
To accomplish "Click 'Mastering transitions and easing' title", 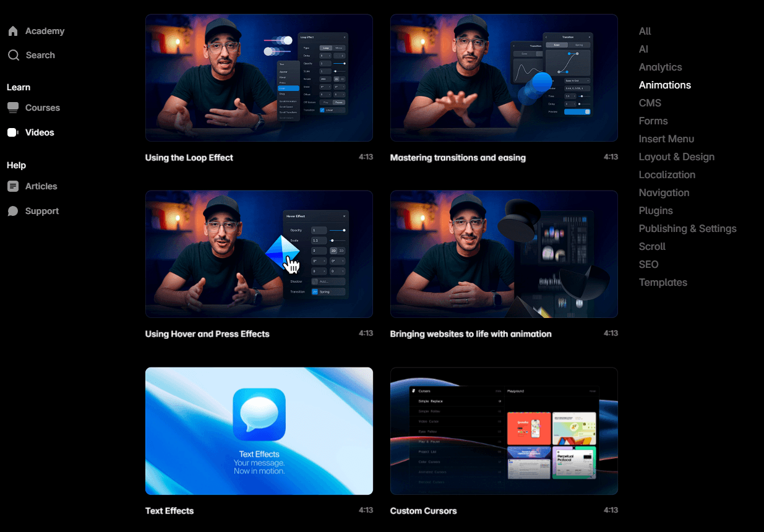I will 458,158.
